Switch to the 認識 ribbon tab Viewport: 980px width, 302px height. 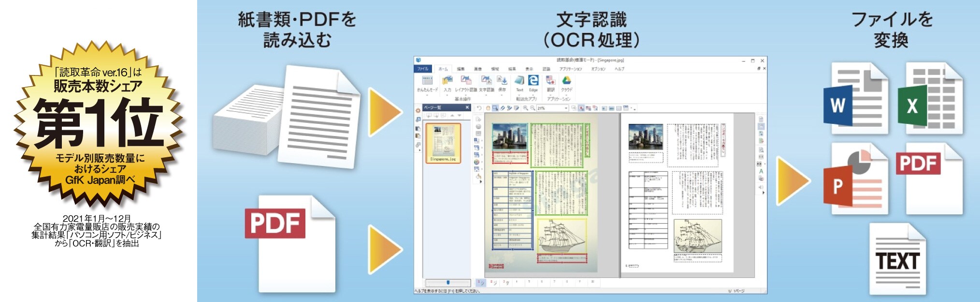tap(547, 69)
